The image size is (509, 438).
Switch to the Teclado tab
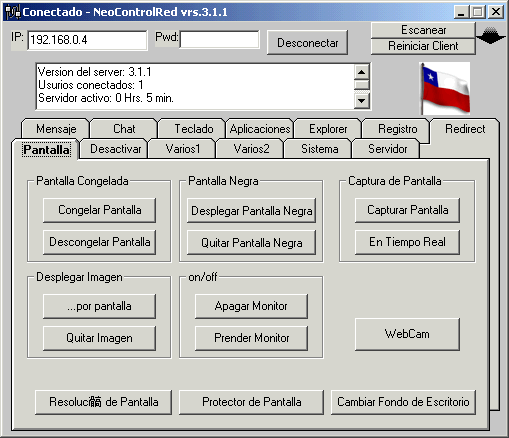click(194, 129)
